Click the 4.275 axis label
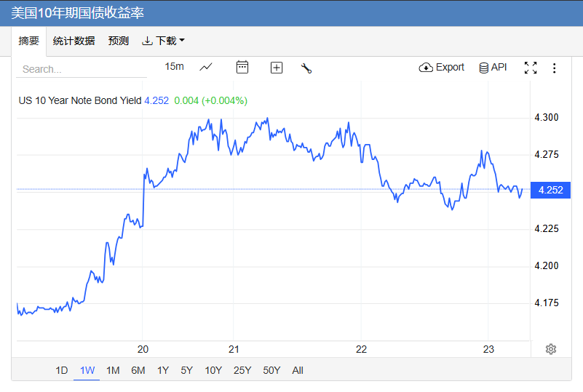 [x=546, y=155]
